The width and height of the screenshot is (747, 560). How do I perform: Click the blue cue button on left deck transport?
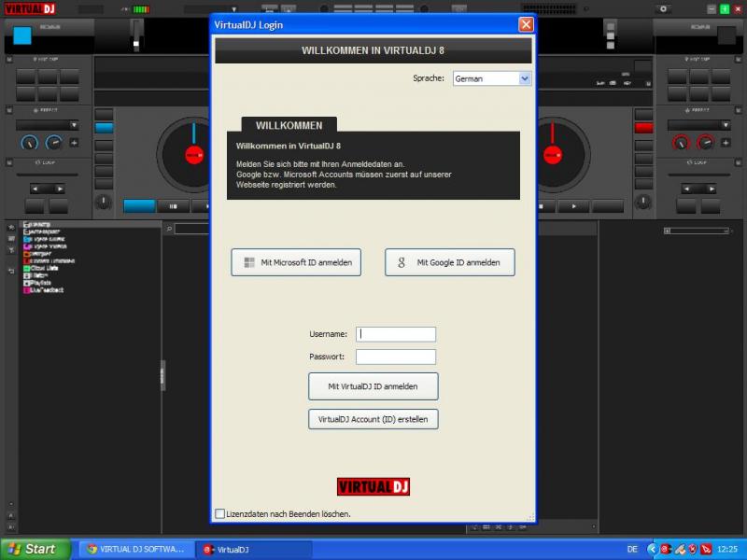click(139, 206)
